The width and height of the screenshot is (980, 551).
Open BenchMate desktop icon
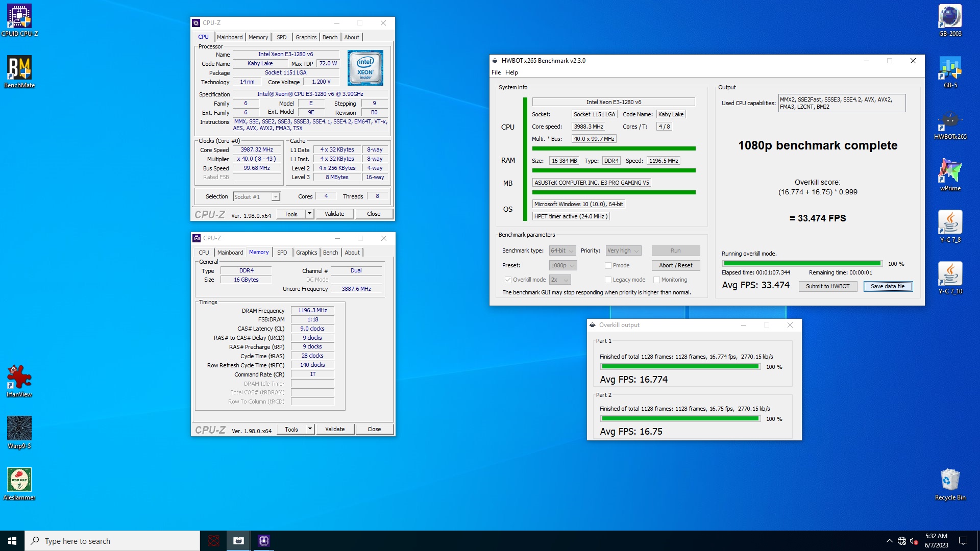pos(19,72)
